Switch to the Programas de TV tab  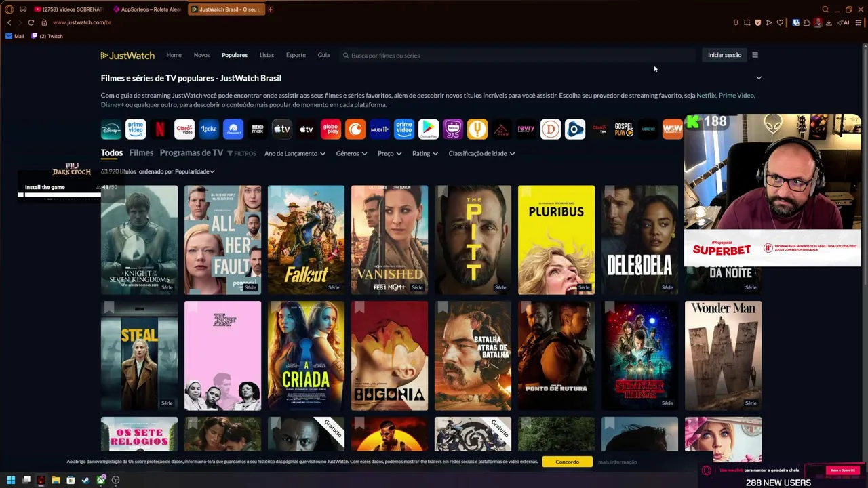click(191, 153)
